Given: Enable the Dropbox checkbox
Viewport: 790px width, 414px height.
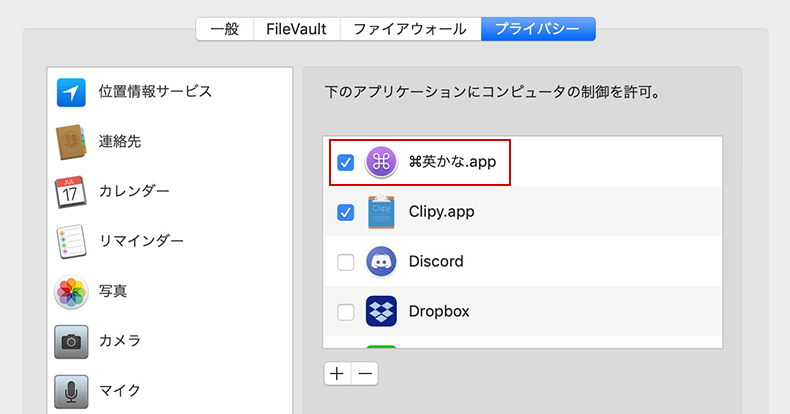Looking at the screenshot, I should (x=346, y=312).
